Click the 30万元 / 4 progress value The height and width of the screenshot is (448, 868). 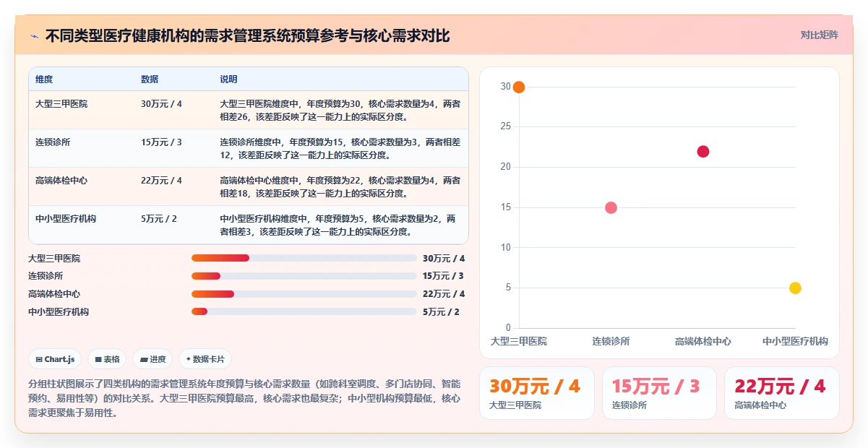point(444,258)
